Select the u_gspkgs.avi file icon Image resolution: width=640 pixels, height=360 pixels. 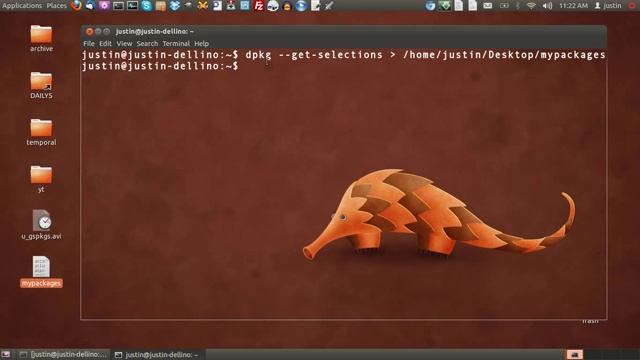pyautogui.click(x=41, y=224)
